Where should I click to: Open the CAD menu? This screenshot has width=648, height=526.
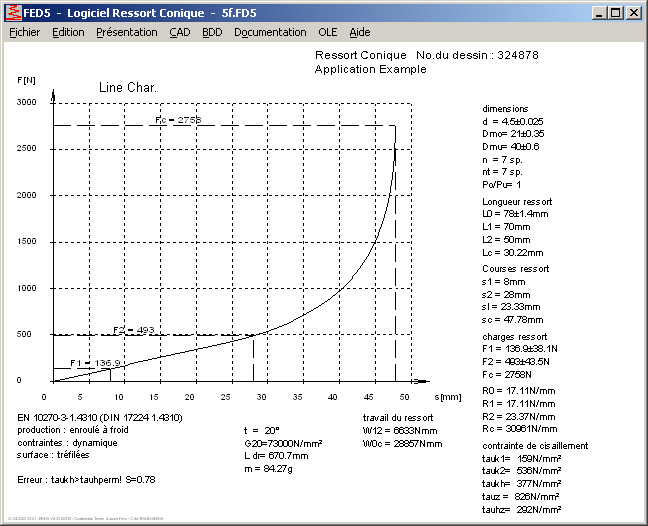point(180,32)
